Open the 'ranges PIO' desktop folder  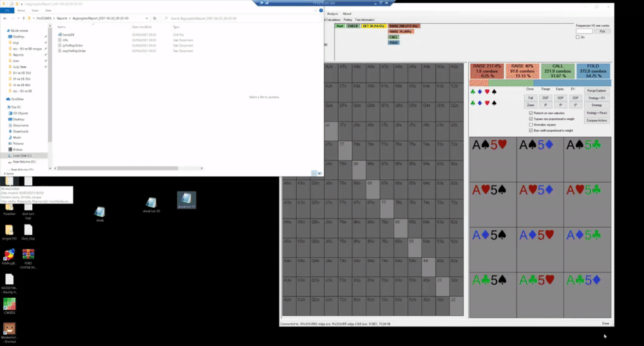(9, 232)
